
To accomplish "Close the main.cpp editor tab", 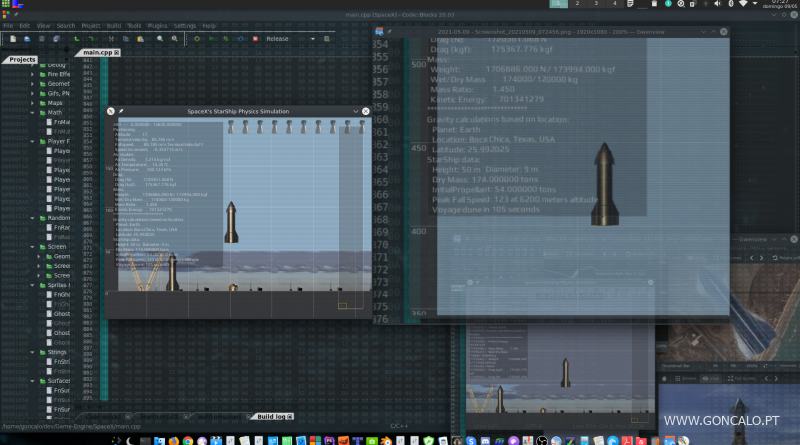I will point(116,52).
